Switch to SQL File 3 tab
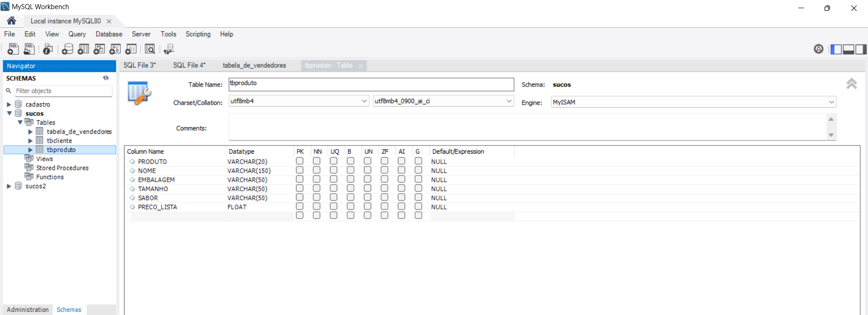This screenshot has height=315, width=868. tap(139, 65)
